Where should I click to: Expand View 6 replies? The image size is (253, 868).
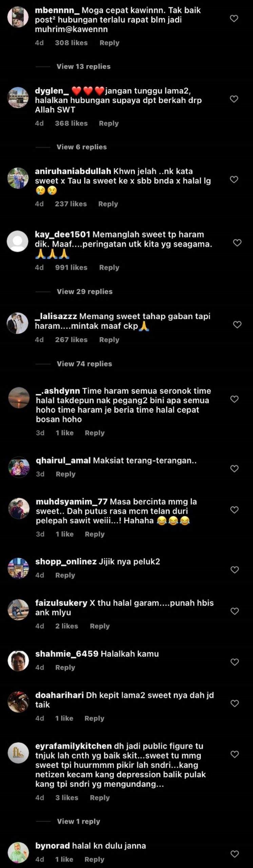[81, 147]
